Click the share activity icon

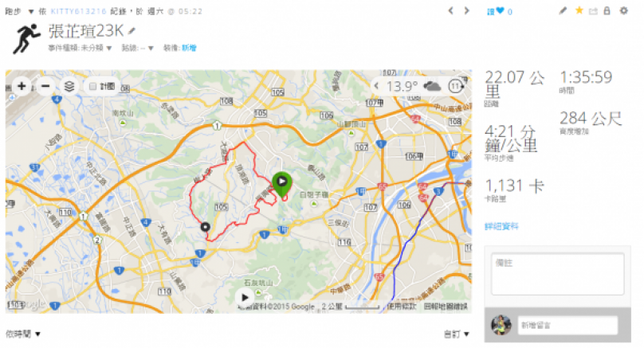pos(593,11)
